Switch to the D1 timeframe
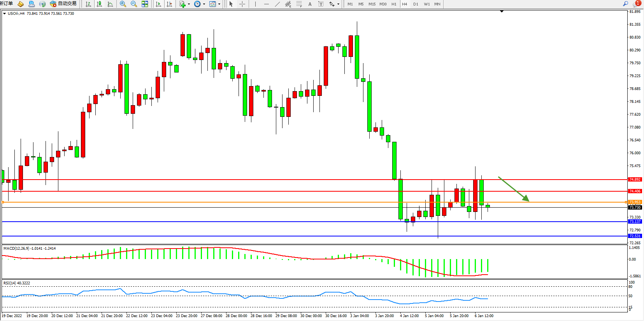This screenshot has width=644, height=321. point(416,4)
